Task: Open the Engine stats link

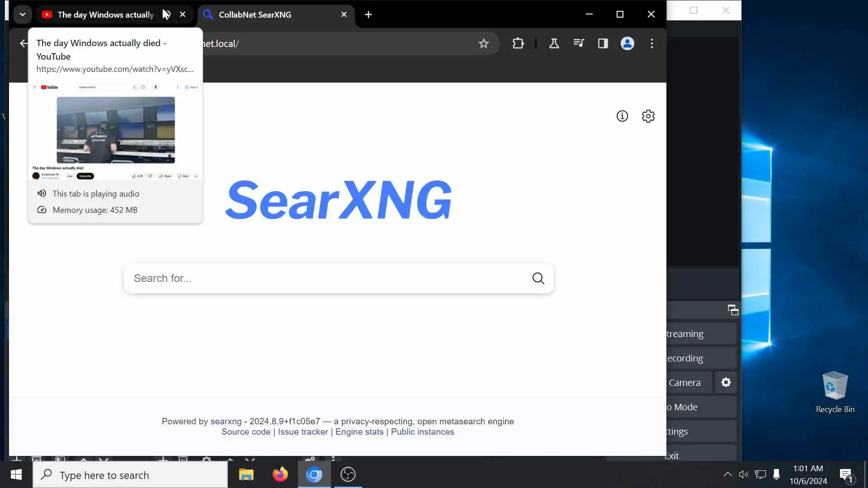Action: coord(359,432)
